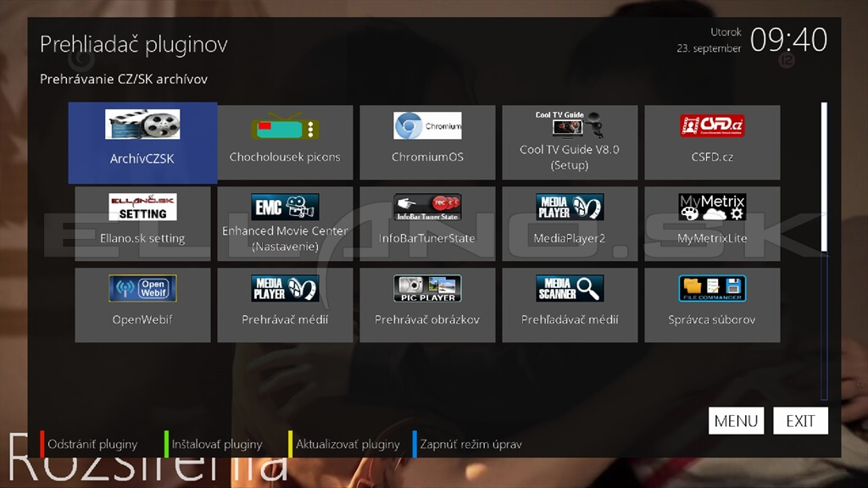Open the Pic Player Prehrávač obrázkov icon
The image size is (868, 488).
(427, 288)
